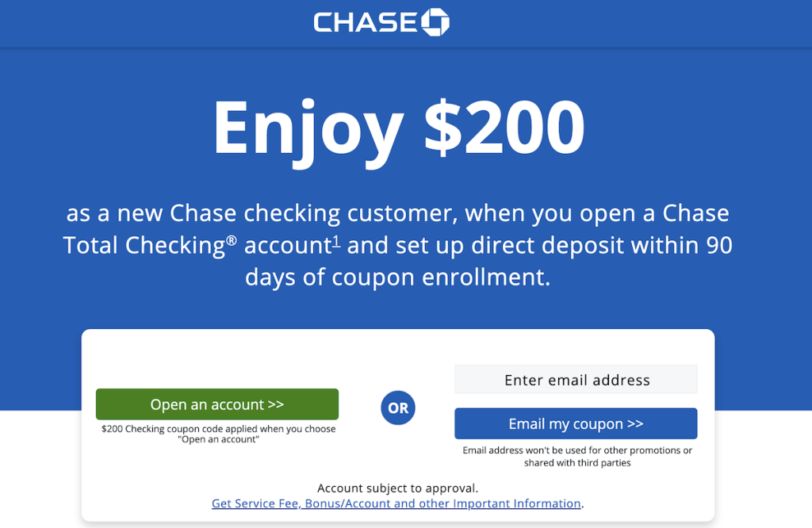
Task: Click the registered trademark symbol after Checking
Action: click(x=231, y=241)
